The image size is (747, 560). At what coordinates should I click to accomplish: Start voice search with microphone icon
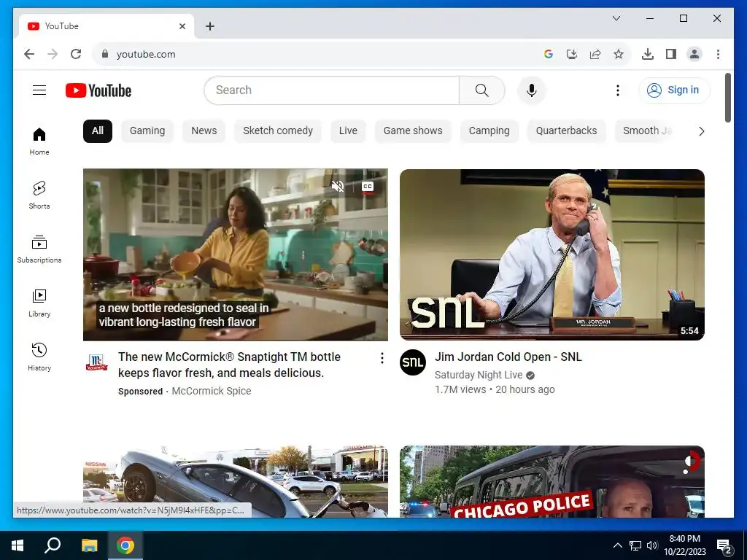click(532, 90)
